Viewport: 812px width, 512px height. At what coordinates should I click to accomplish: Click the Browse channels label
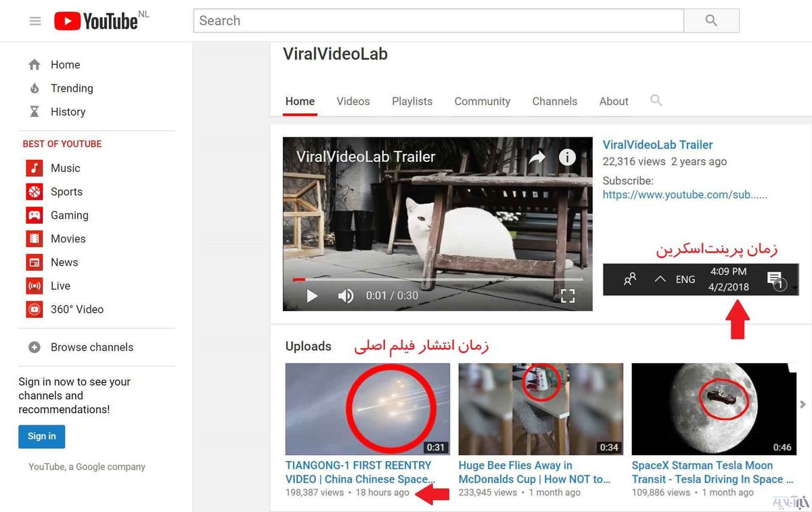pos(92,347)
